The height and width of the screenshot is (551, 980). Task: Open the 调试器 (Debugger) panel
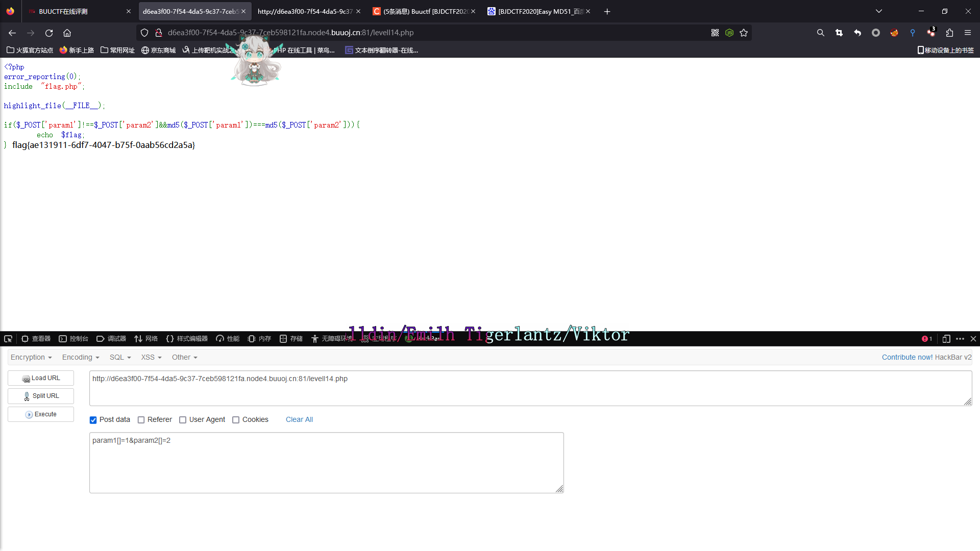point(111,338)
